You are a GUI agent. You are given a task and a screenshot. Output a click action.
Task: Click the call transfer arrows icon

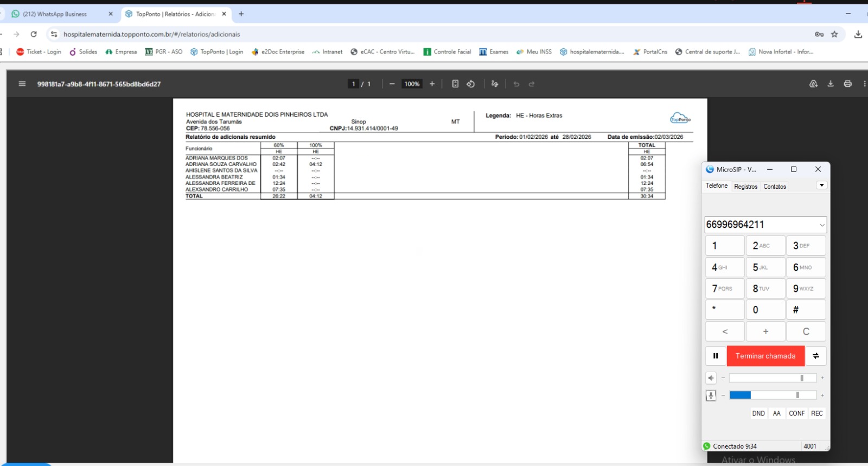pos(815,356)
